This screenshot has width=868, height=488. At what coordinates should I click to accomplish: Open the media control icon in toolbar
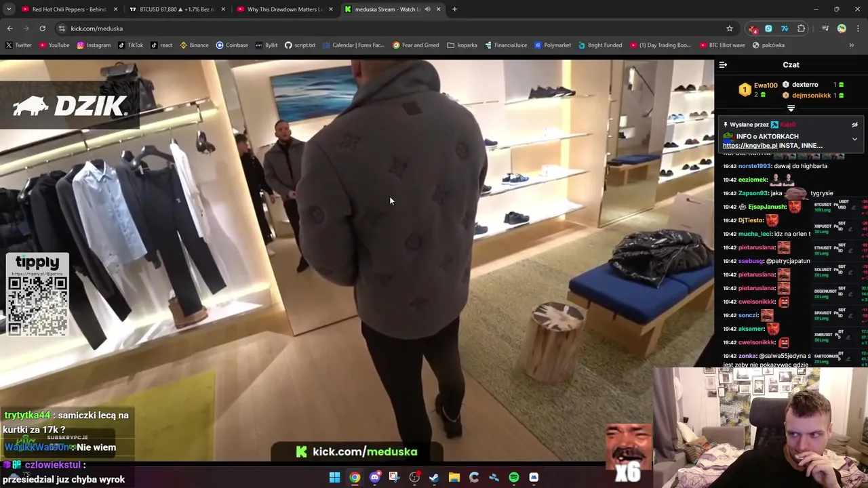(825, 28)
